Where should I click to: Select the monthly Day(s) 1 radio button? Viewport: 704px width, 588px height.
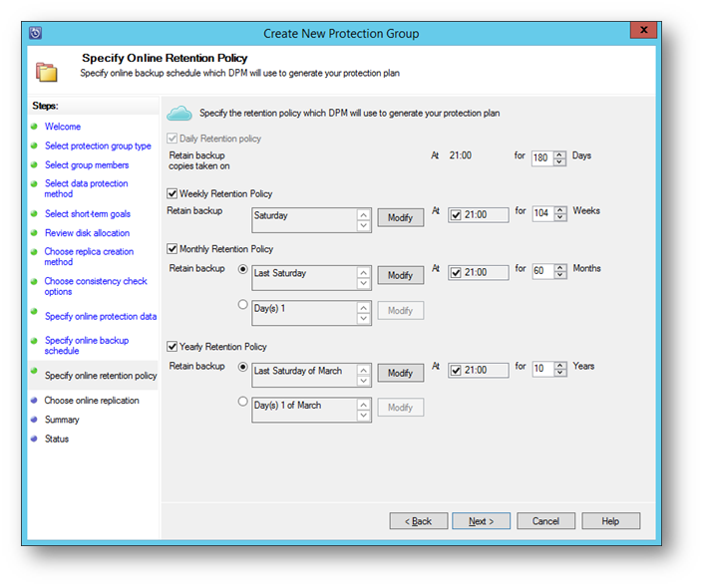point(243,304)
